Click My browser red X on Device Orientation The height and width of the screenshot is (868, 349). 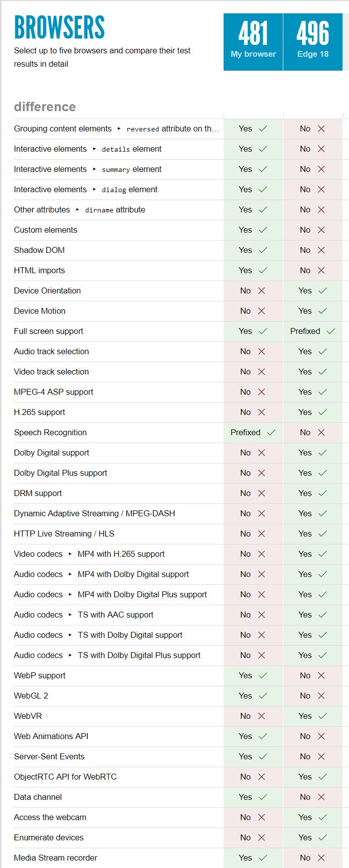click(x=262, y=291)
